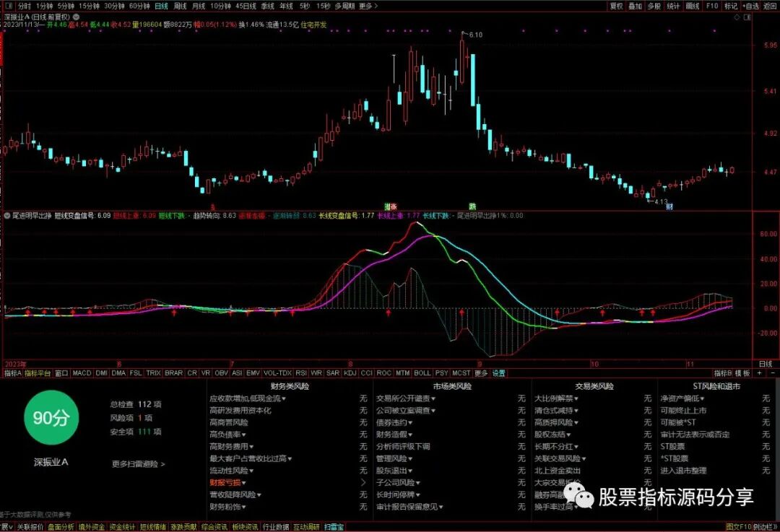Expand the red 财报亏损 risk item
The width and height of the screenshot is (780, 532).
coord(227,482)
